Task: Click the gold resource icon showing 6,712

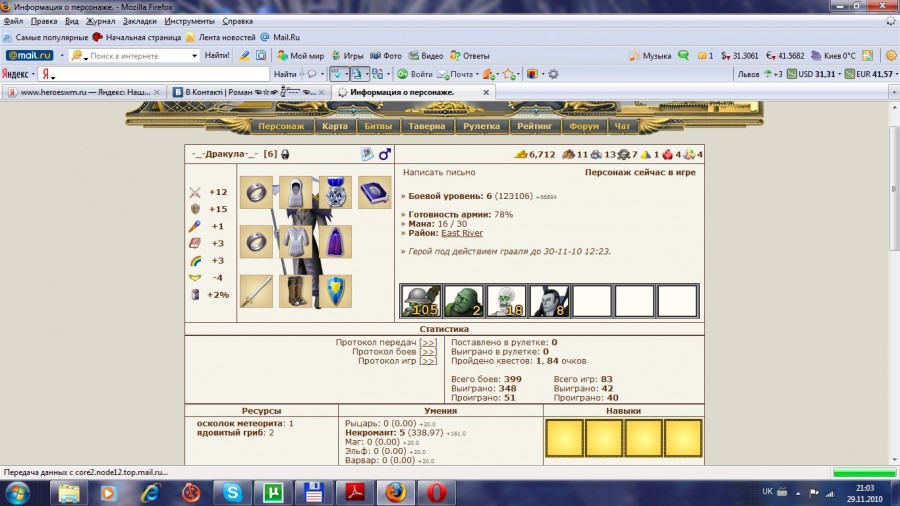Action: pyautogui.click(x=521, y=154)
